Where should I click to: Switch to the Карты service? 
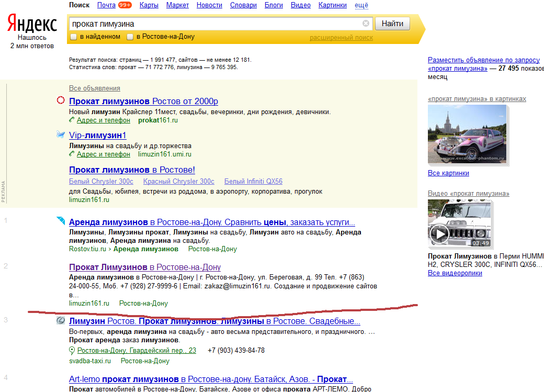pyautogui.click(x=149, y=5)
